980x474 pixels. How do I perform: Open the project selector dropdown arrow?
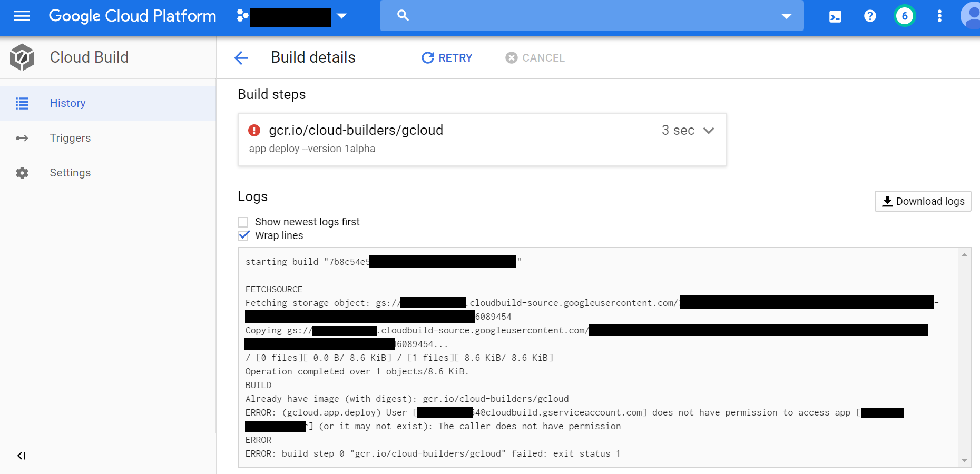point(341,16)
